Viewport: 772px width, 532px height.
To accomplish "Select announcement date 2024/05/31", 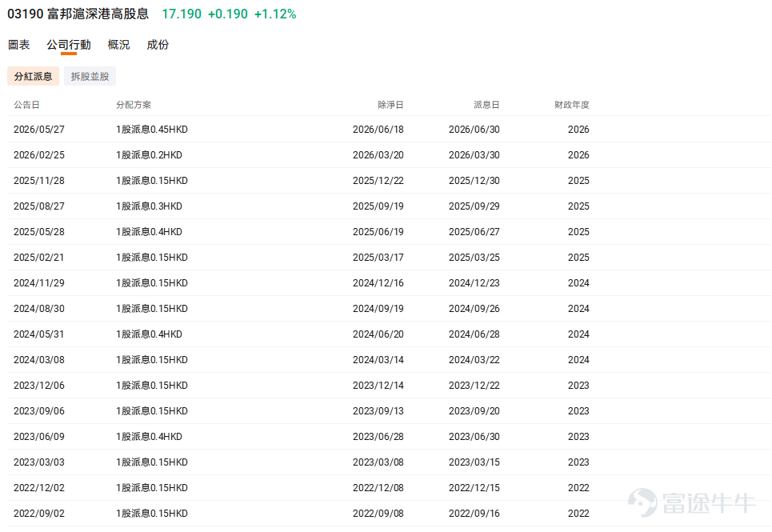I will (x=39, y=334).
